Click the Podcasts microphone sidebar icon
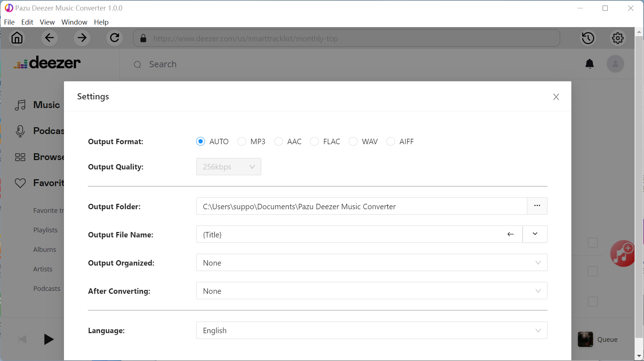 coord(20,131)
